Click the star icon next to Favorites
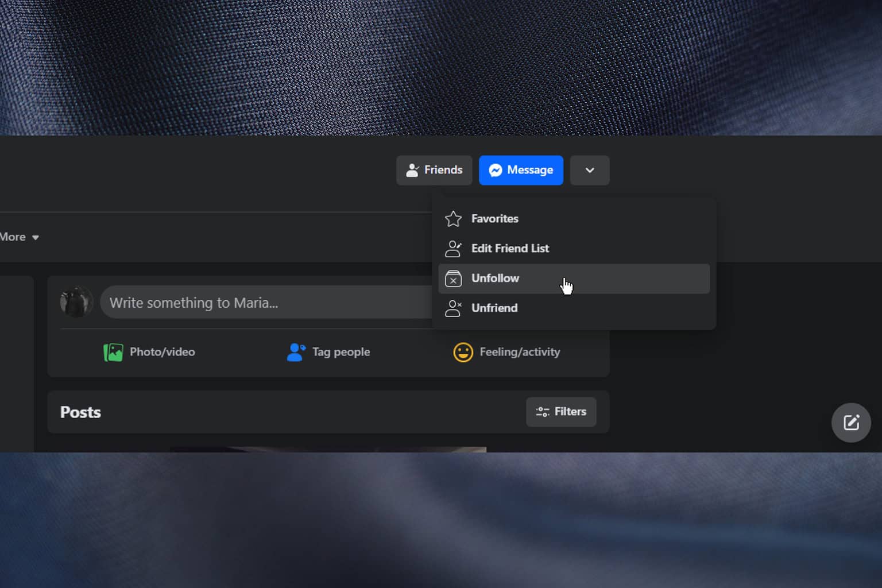Image resolution: width=882 pixels, height=588 pixels. pos(453,219)
